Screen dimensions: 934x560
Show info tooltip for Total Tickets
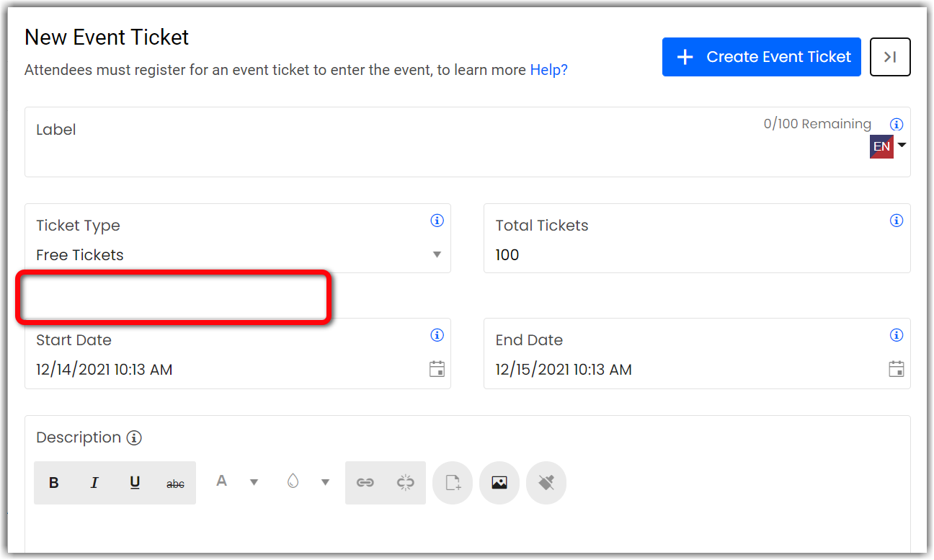pos(897,221)
